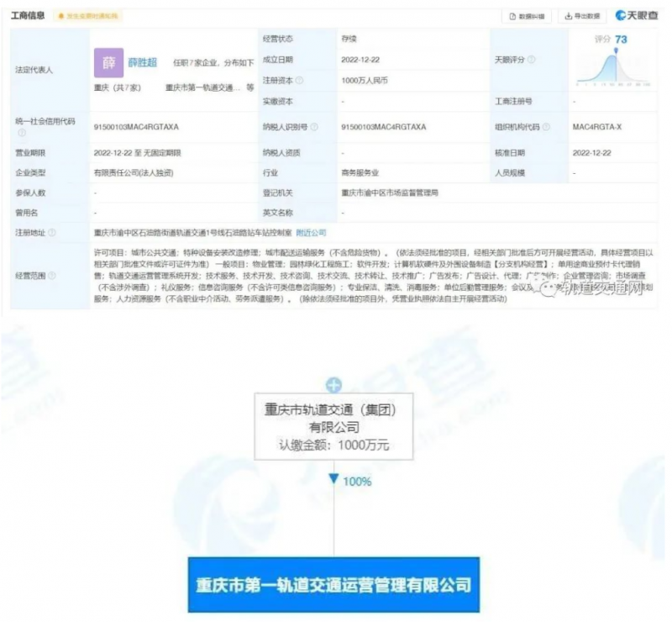672x622 pixels.
Task: Click the 经营范围 description paragraph
Action: tap(373, 276)
